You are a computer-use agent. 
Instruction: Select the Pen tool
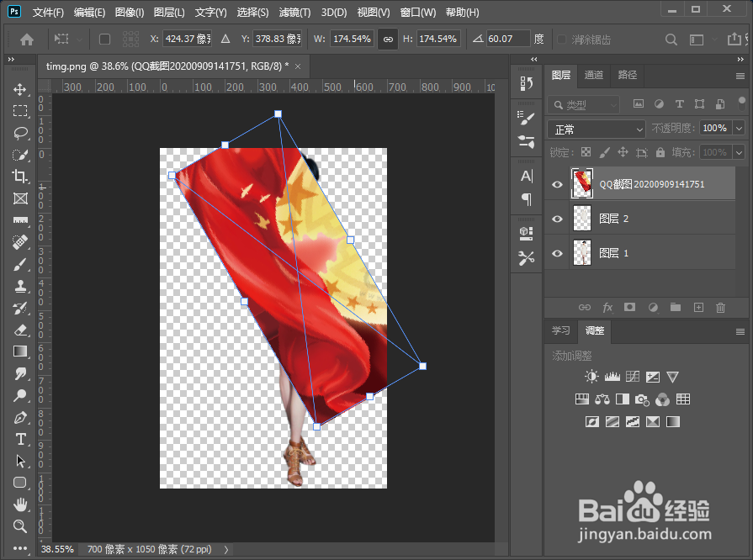[19, 418]
